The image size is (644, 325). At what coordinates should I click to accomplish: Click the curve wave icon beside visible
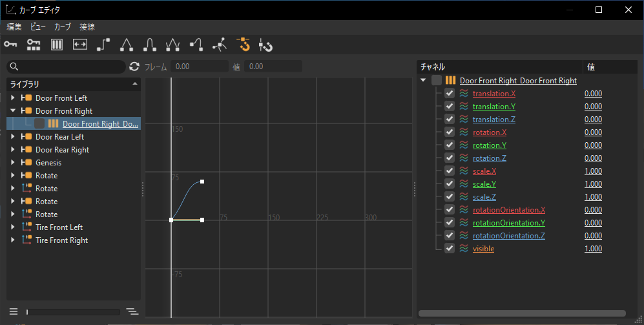pyautogui.click(x=464, y=249)
